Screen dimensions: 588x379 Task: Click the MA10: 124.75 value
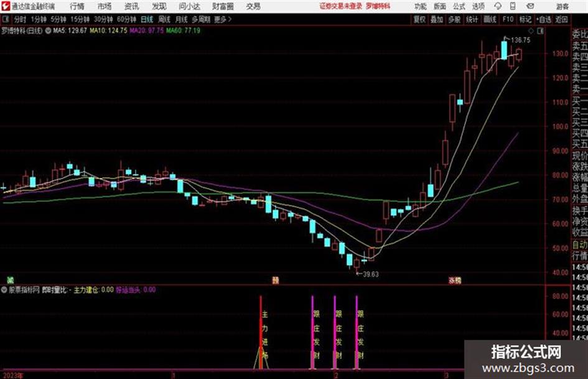108,30
